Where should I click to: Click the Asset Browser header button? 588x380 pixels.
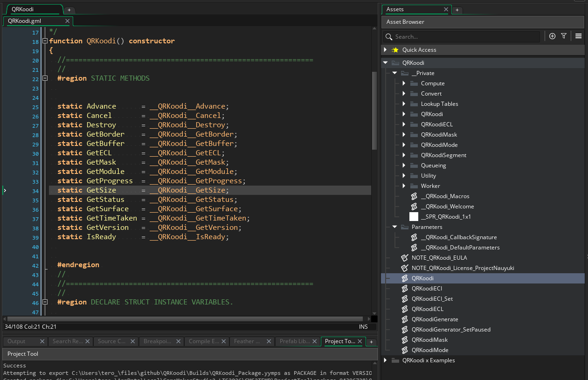point(483,22)
